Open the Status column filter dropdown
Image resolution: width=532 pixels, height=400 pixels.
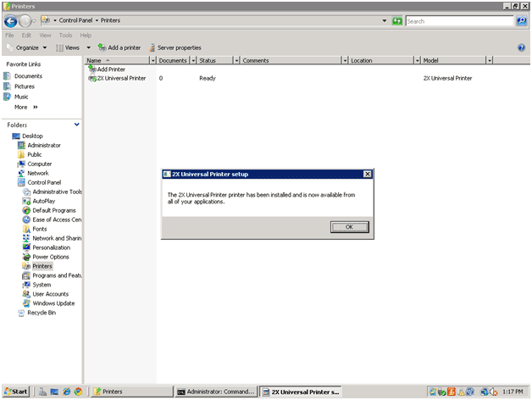point(237,60)
